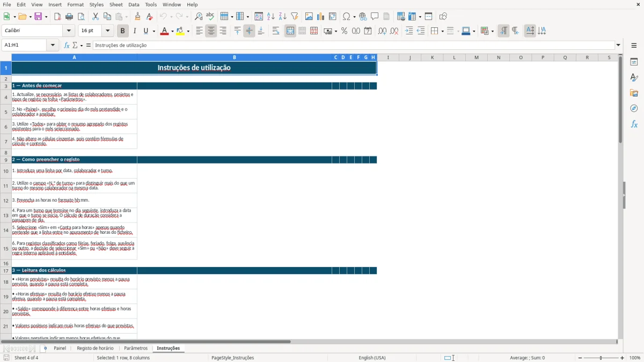The image size is (644, 362).
Task: Insert an image
Action: 309,17
